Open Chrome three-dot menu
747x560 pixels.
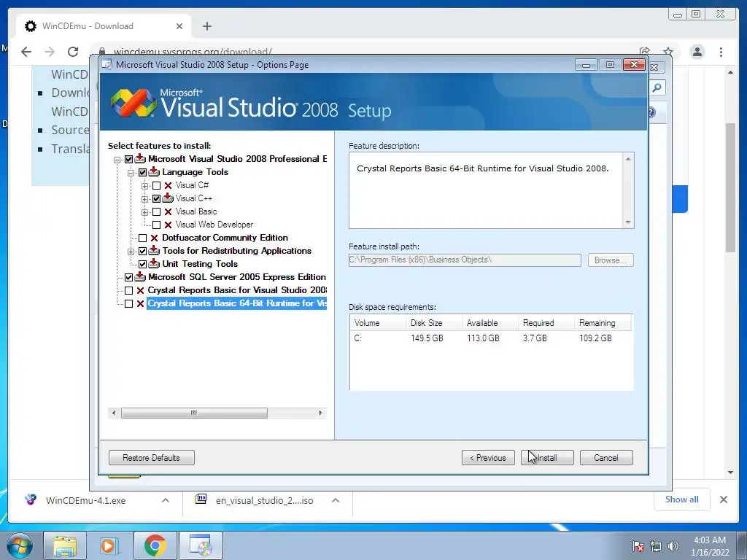[721, 52]
